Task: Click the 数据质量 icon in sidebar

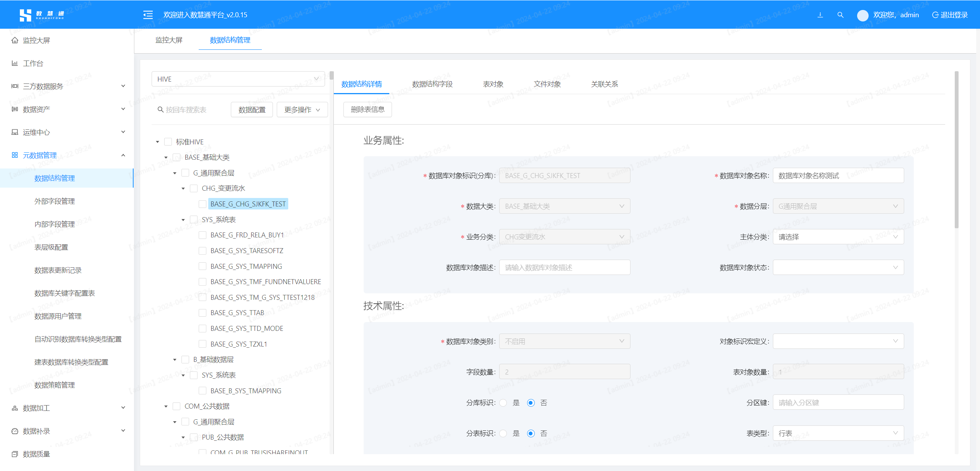Action: (15, 454)
